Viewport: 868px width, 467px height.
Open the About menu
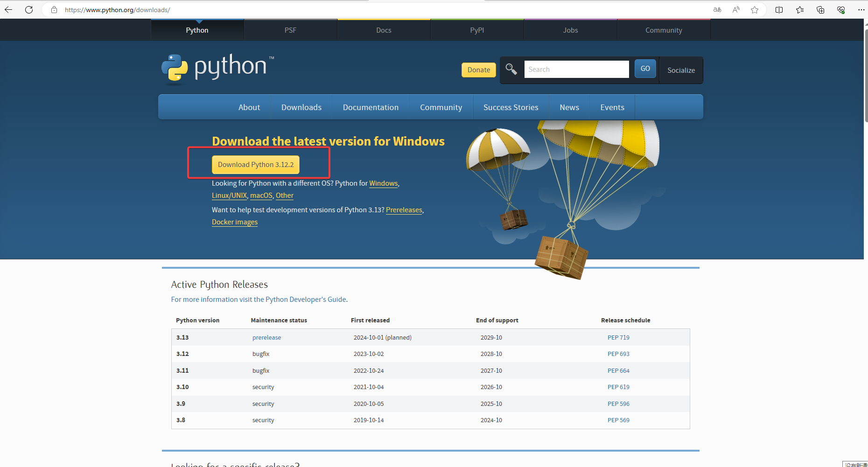point(249,107)
